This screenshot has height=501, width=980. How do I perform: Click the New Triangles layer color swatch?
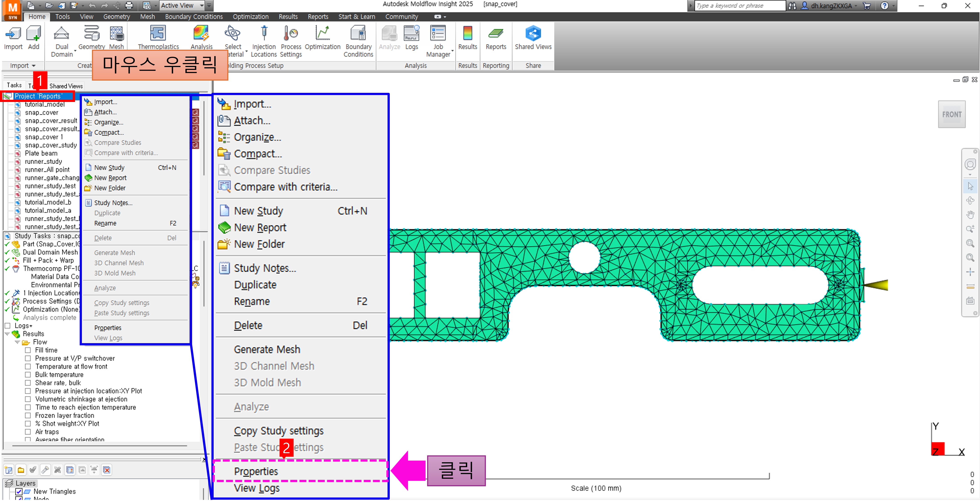27,492
